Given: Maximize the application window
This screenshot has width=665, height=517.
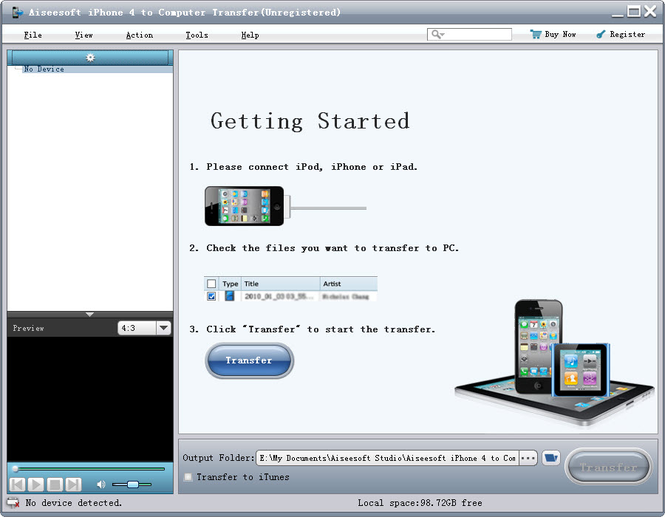Looking at the screenshot, I should (634, 12).
